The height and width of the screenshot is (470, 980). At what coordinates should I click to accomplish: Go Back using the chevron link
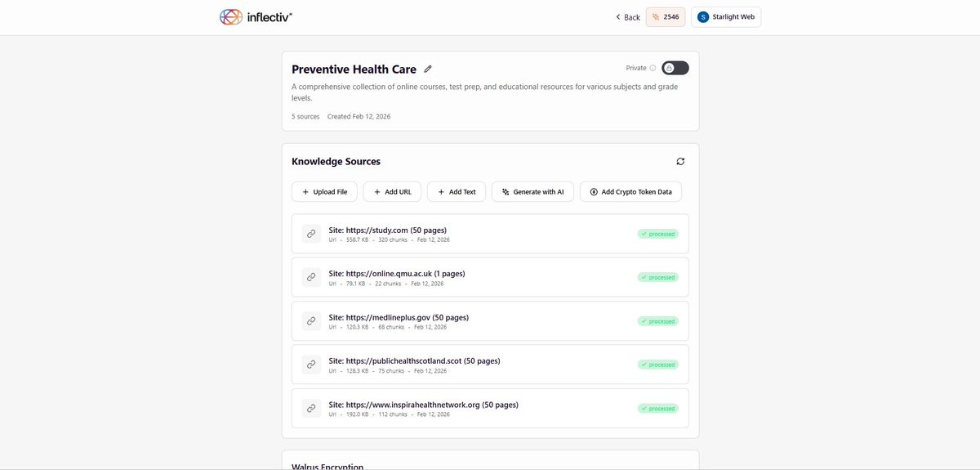click(x=628, y=17)
